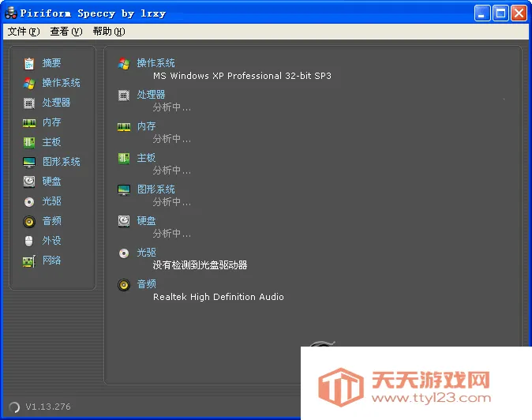
Task: Select the 音频 heading in summary panel
Action: point(146,284)
